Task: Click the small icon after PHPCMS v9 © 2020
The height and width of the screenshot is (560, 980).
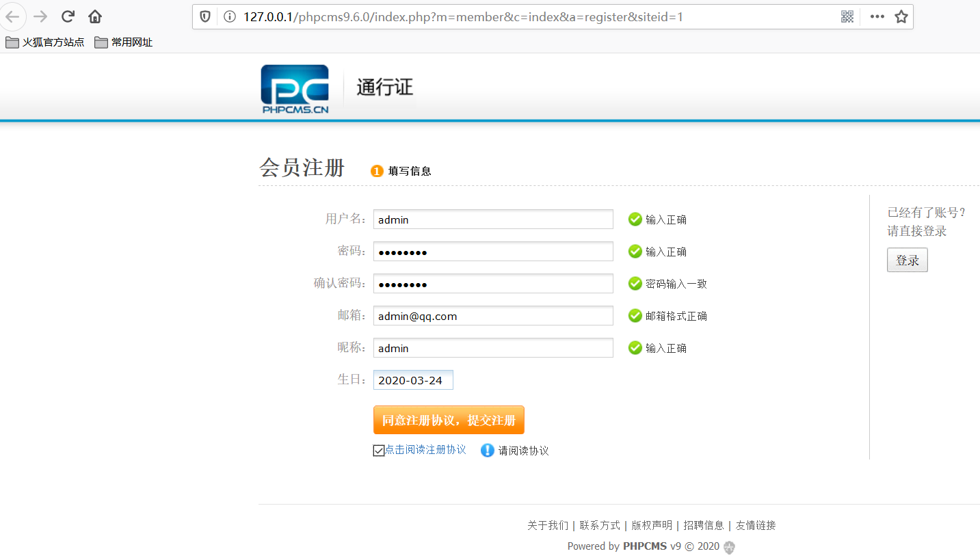Action: [730, 547]
